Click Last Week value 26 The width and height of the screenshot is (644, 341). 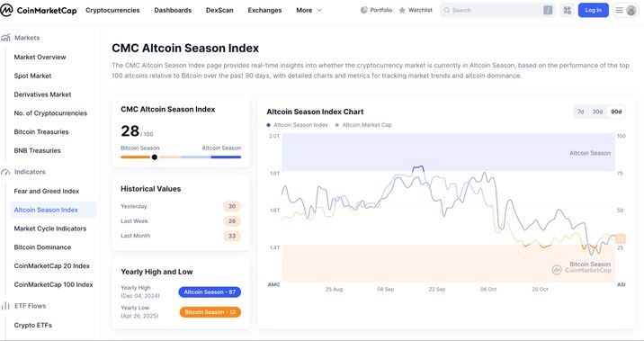[x=232, y=221]
